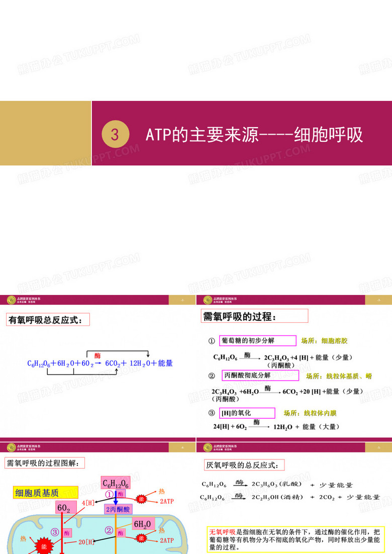Click the pink 6O2 box in diagram
This screenshot has width=392, height=554.
(63, 508)
